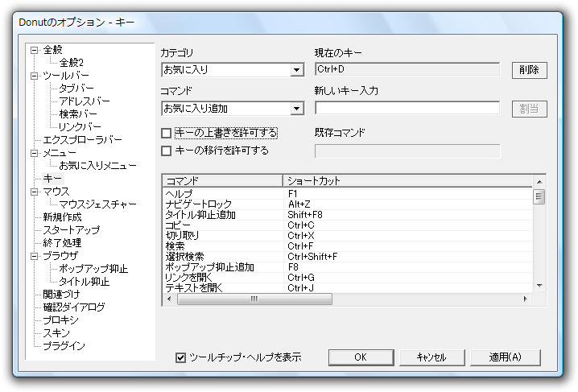Select 全般2 in the tree
The height and width of the screenshot is (392, 578).
(72, 63)
